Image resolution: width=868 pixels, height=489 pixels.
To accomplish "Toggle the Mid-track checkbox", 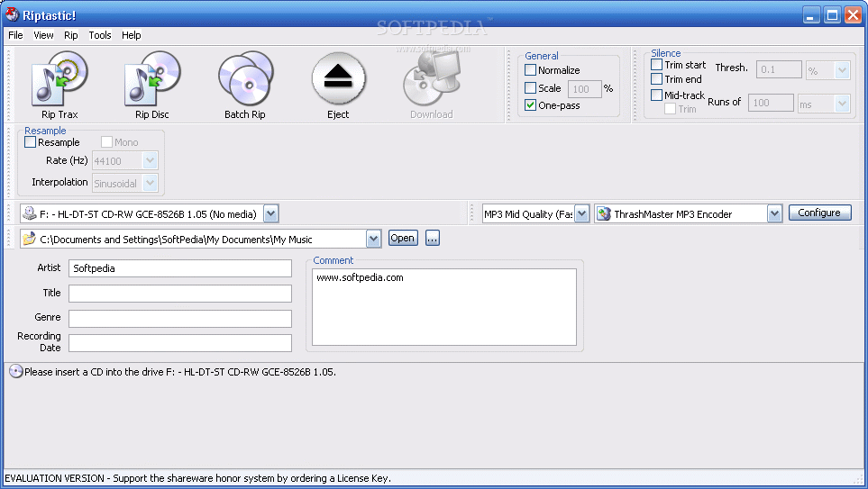I will pyautogui.click(x=656, y=95).
